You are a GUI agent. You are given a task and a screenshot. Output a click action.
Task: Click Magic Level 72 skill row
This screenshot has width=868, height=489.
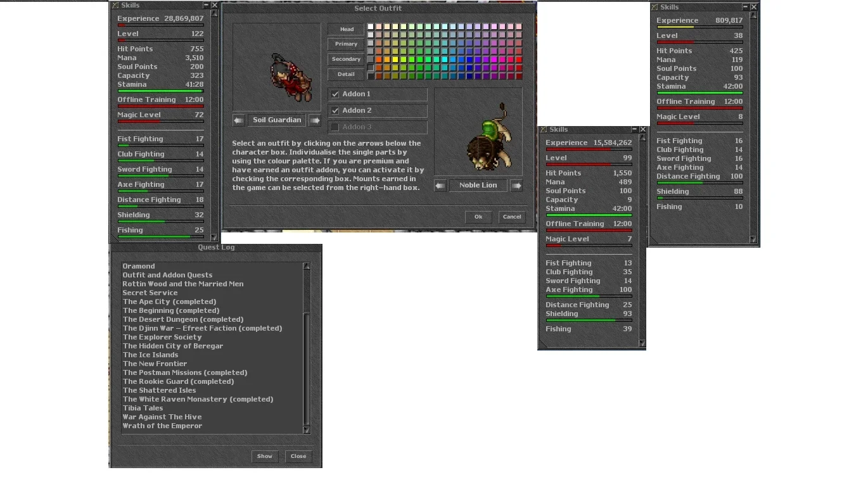[160, 117]
